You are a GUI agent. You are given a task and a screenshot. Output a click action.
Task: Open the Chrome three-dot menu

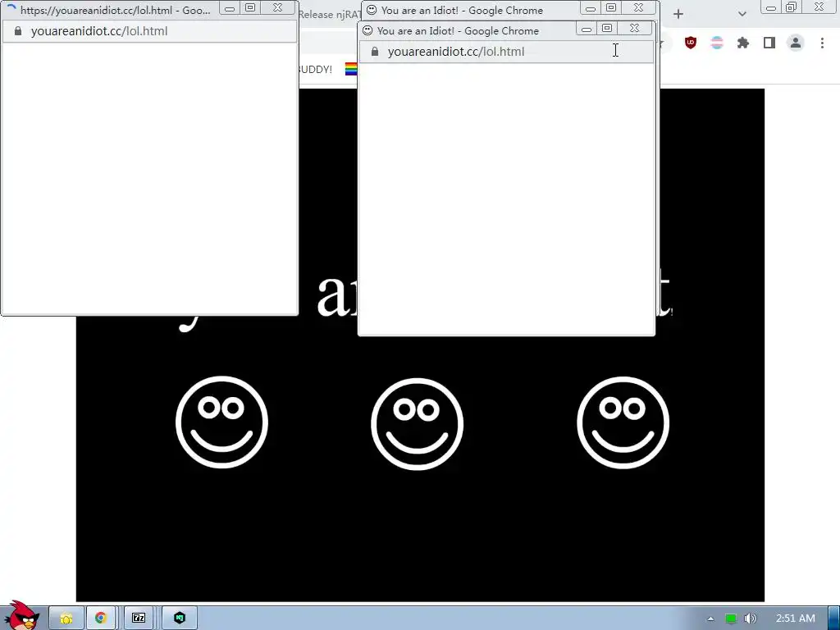click(x=822, y=43)
